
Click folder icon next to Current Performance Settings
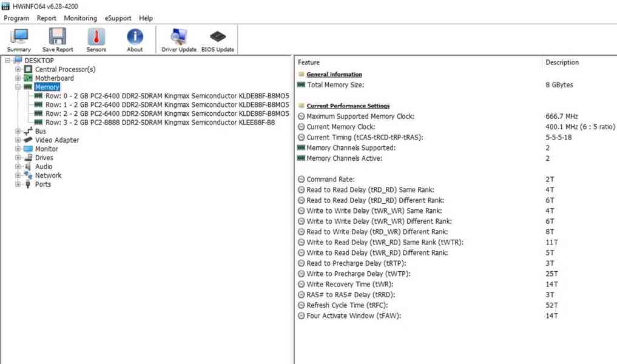(302, 106)
